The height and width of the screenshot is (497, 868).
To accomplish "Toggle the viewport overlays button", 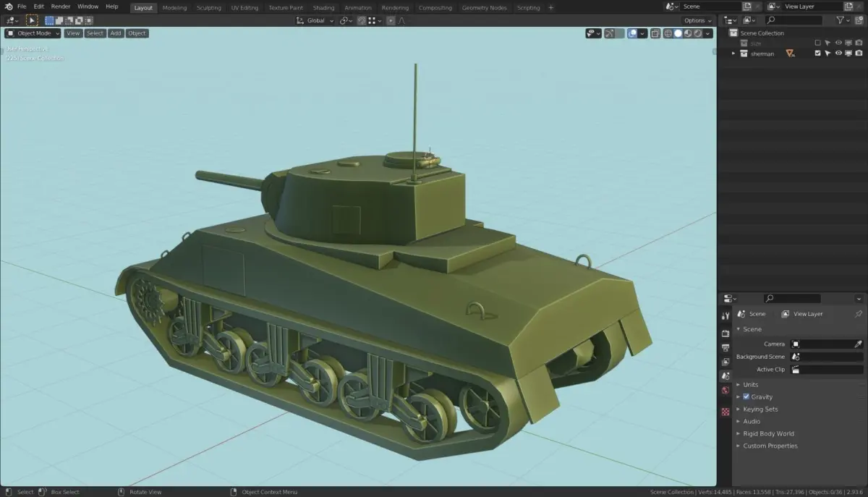I will [x=632, y=33].
